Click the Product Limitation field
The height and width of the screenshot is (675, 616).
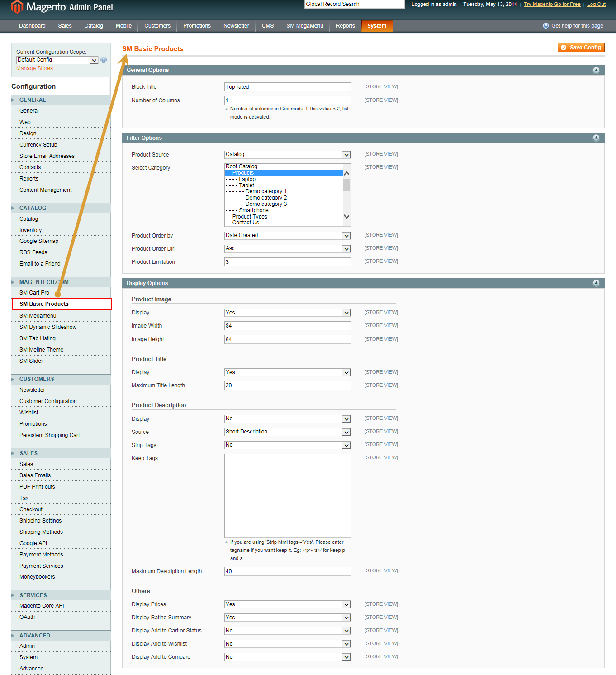(x=288, y=262)
